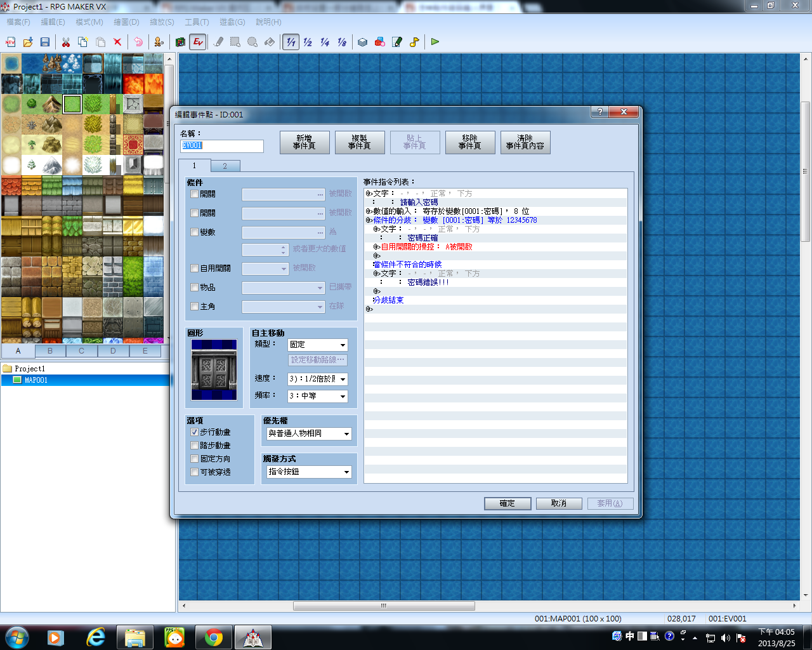Enable the 自用開關 condition checkbox

tap(195, 269)
